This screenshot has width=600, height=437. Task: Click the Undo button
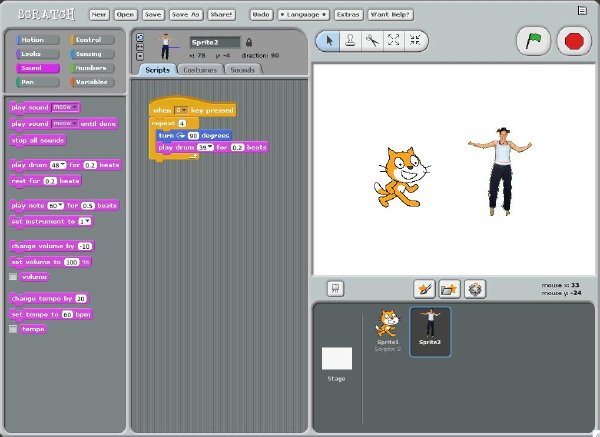click(261, 15)
